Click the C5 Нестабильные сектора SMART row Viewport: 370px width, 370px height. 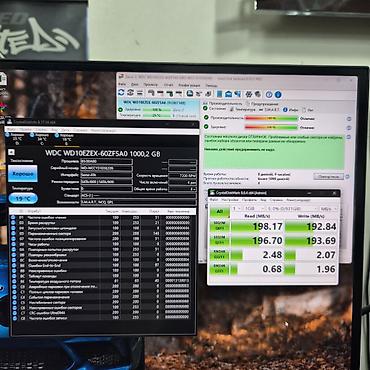pos(102,303)
